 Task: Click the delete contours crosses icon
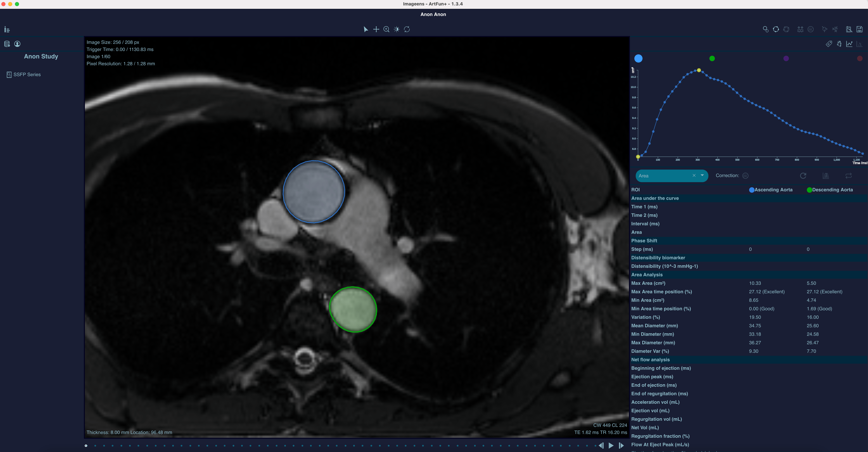click(x=835, y=29)
